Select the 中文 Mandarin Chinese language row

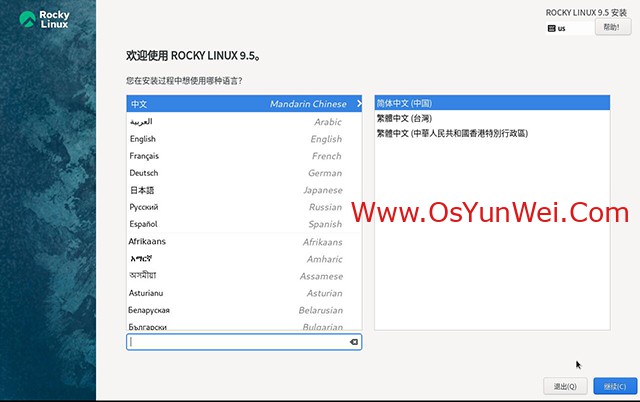click(244, 104)
